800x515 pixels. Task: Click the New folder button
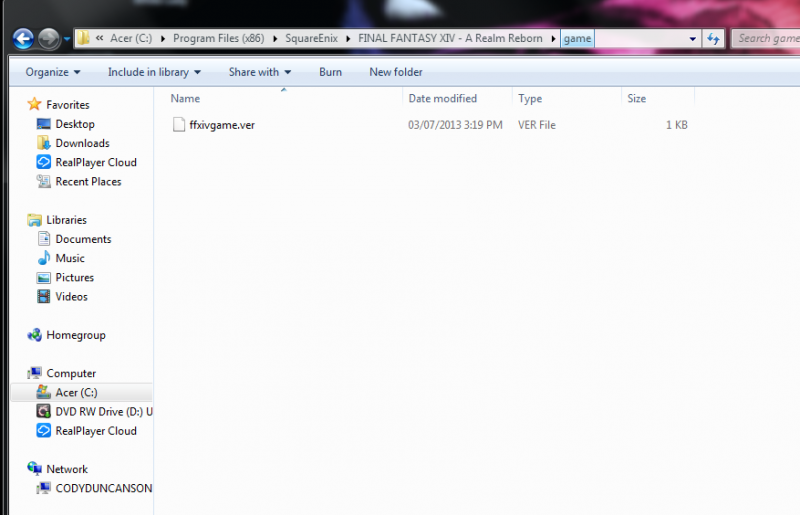(396, 72)
